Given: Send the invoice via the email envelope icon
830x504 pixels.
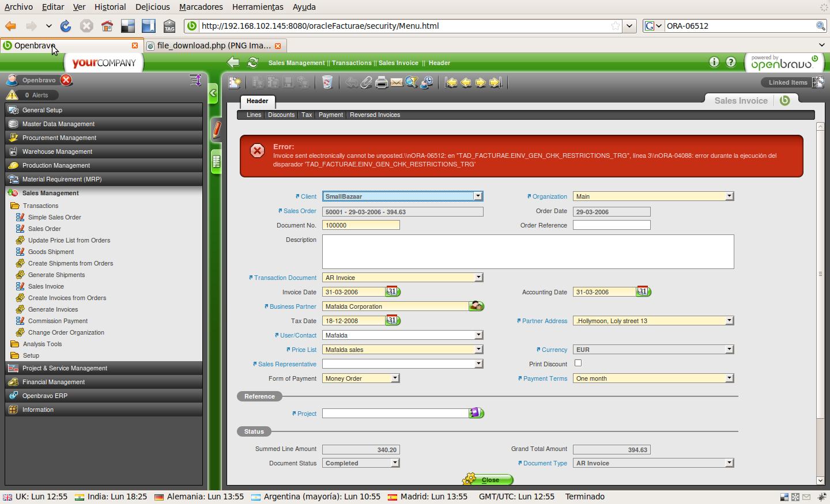Looking at the screenshot, I should click(397, 82).
